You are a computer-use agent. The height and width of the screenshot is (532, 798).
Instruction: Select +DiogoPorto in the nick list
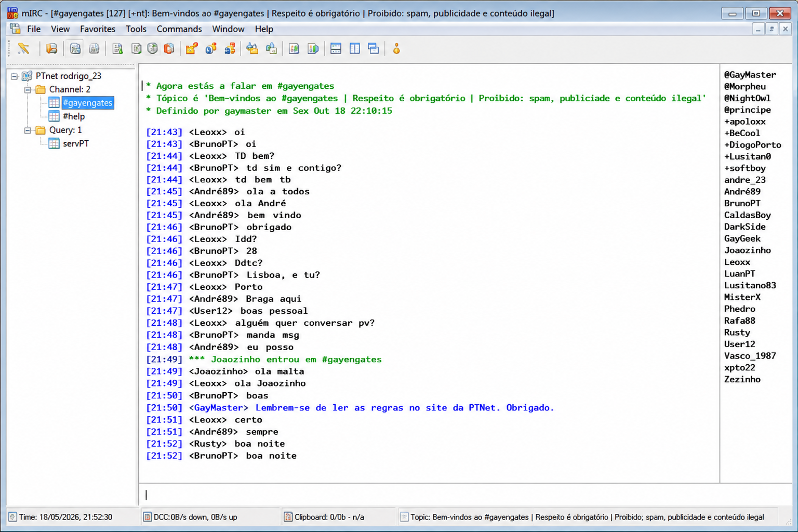753,145
